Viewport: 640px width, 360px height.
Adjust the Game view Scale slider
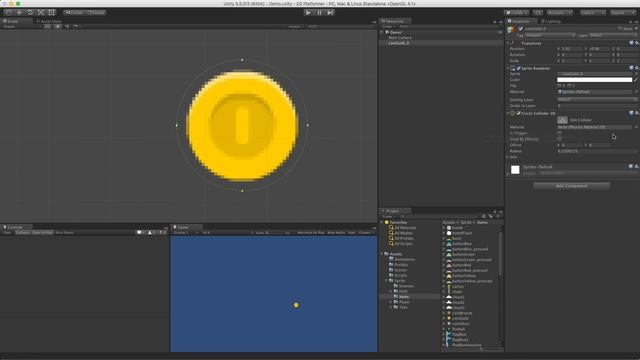(x=279, y=233)
